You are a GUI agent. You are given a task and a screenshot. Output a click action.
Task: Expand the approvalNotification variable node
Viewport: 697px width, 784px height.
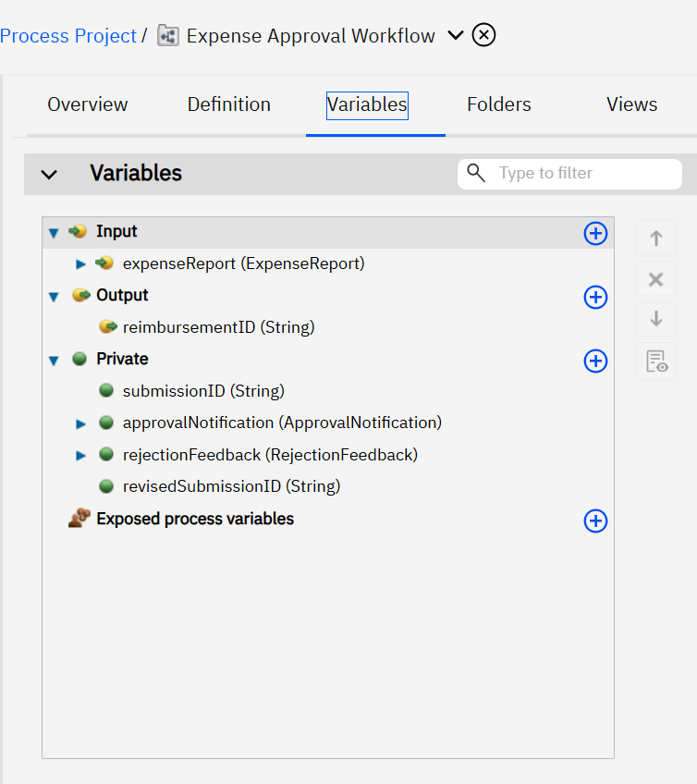80,424
